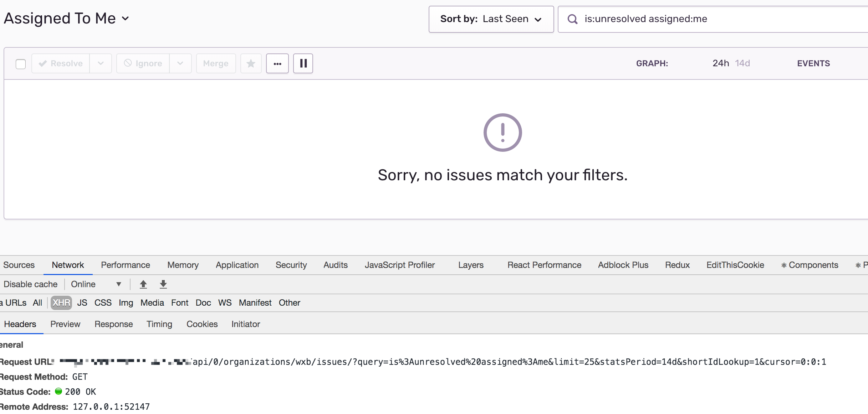
Task: Click the large exclamation warning icon
Action: tap(502, 133)
